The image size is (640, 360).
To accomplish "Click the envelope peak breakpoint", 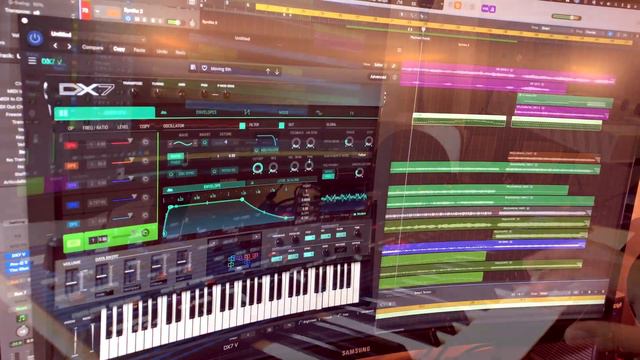I will (242, 199).
